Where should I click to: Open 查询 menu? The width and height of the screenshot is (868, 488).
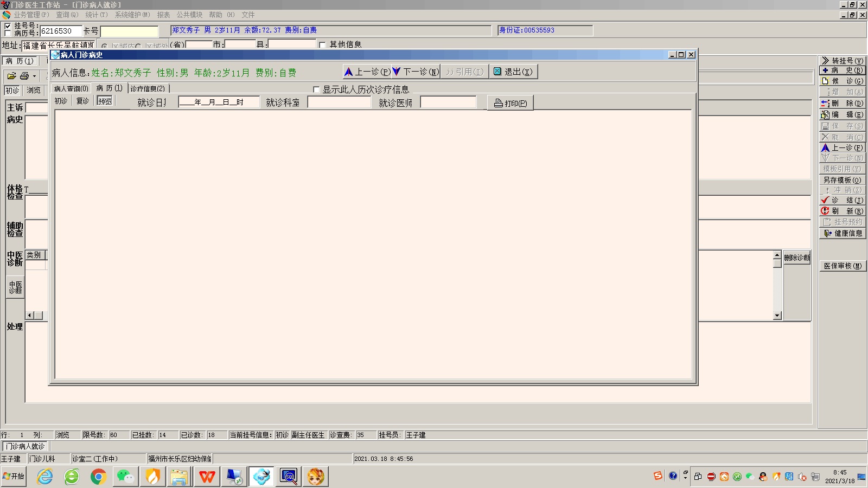[x=67, y=15]
